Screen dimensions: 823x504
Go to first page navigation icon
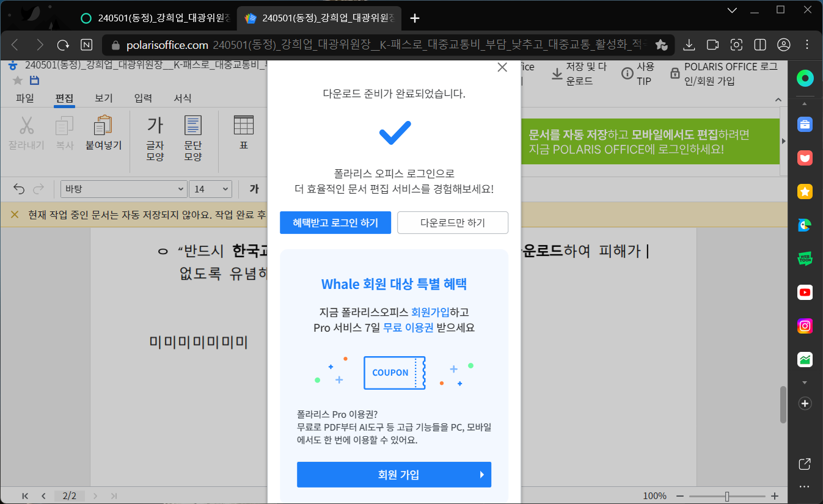25,495
